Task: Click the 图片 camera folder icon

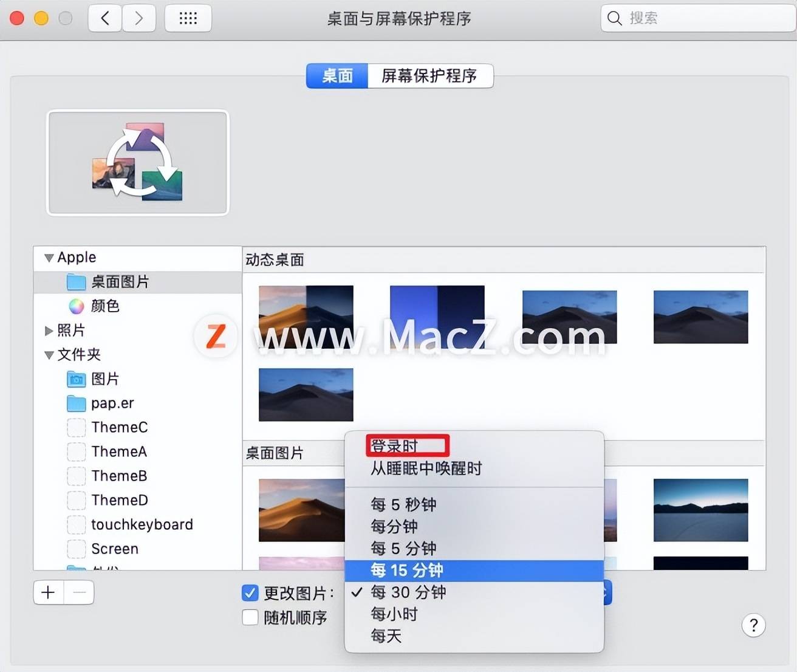Action: [76, 379]
